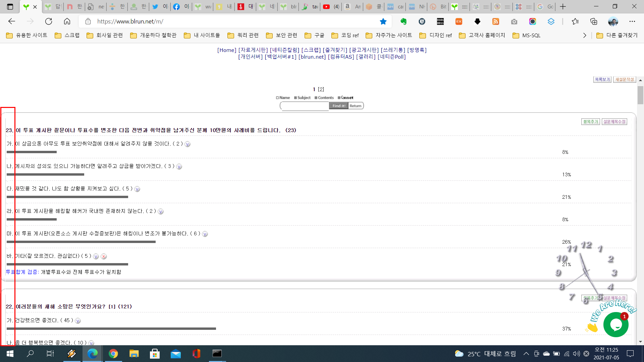Click the binary 0101 extension icon
This screenshot has height=362, width=644.
440,21
